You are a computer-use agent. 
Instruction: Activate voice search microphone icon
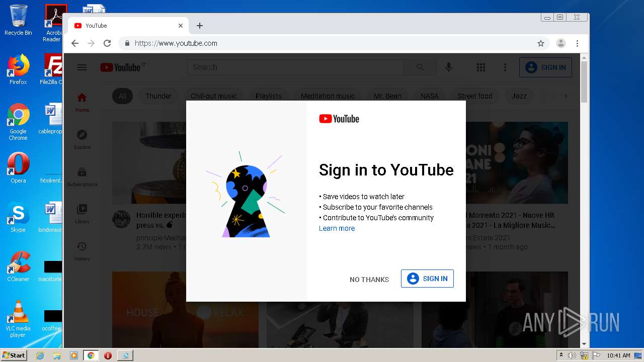[449, 67]
